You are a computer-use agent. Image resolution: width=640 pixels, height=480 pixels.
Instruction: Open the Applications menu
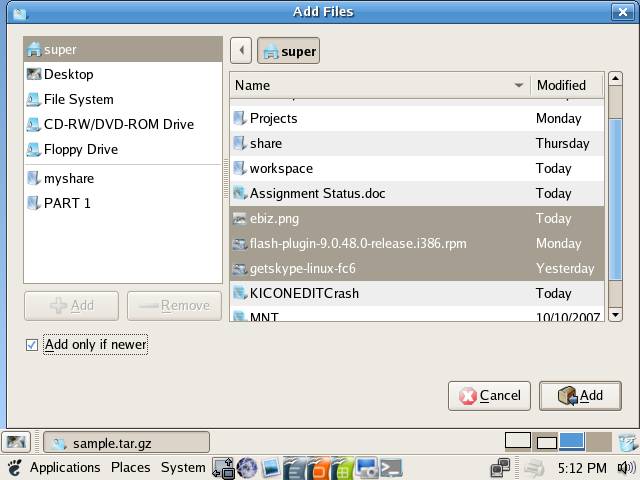click(64, 467)
